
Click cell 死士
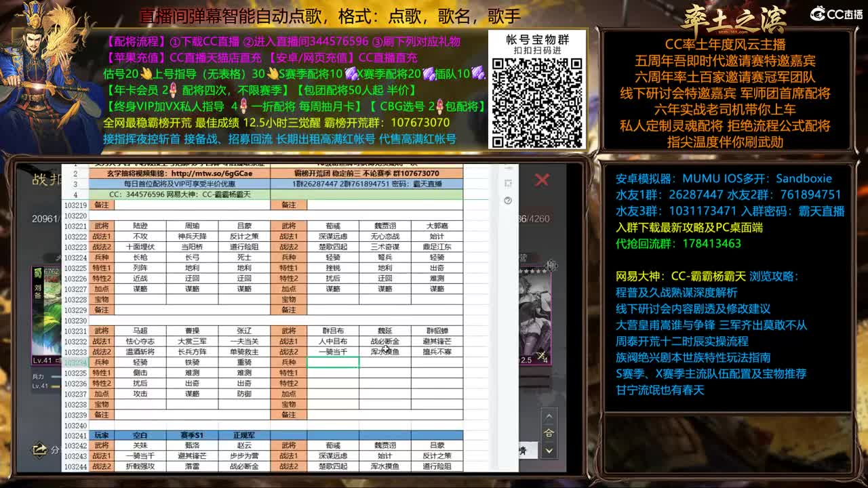click(244, 258)
